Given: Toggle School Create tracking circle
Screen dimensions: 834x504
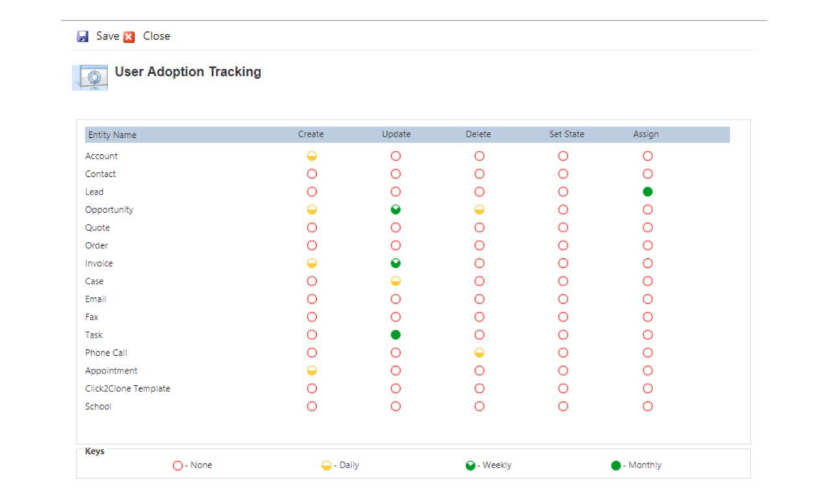Looking at the screenshot, I should (312, 406).
